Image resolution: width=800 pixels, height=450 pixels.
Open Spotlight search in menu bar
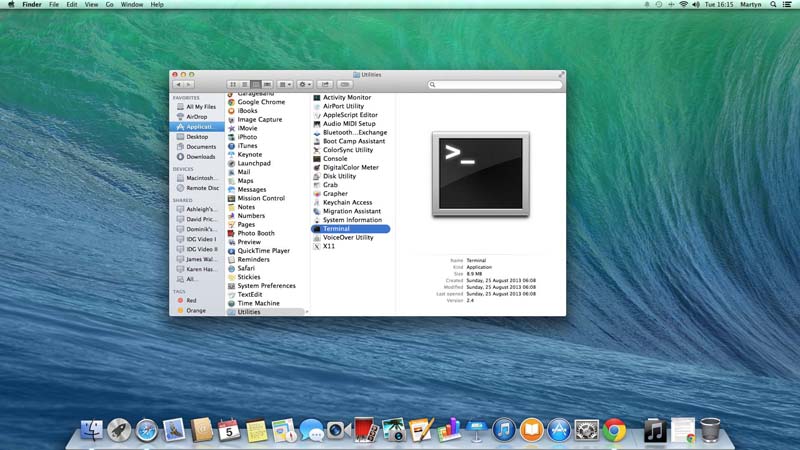click(773, 4)
